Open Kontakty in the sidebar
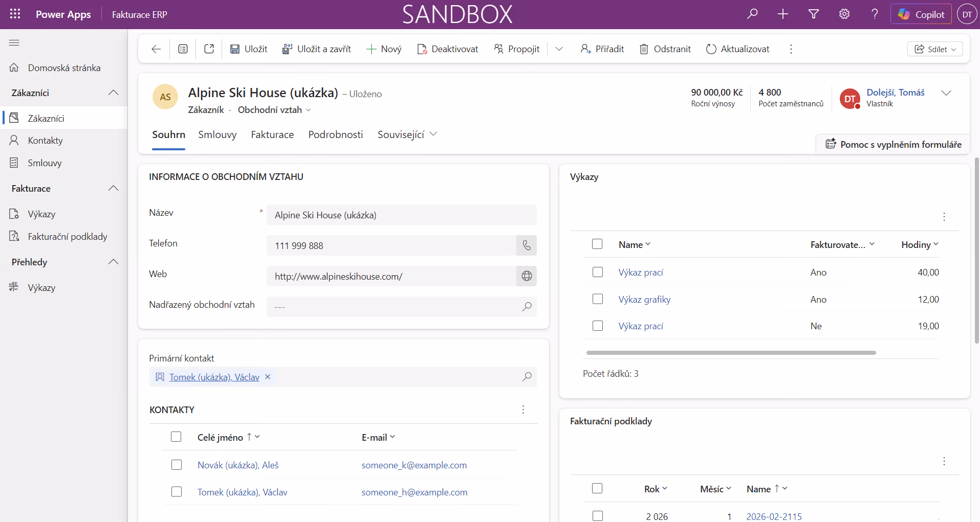This screenshot has height=522, width=980. 64,141
